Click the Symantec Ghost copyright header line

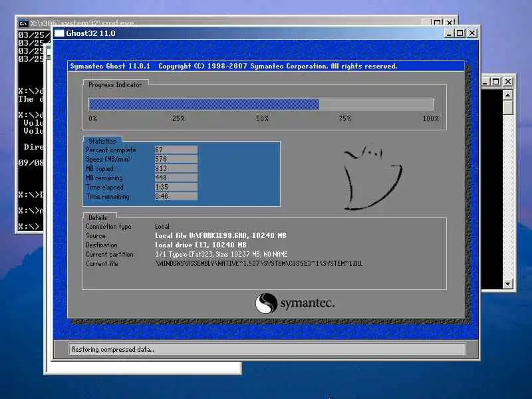pyautogui.click(x=233, y=66)
